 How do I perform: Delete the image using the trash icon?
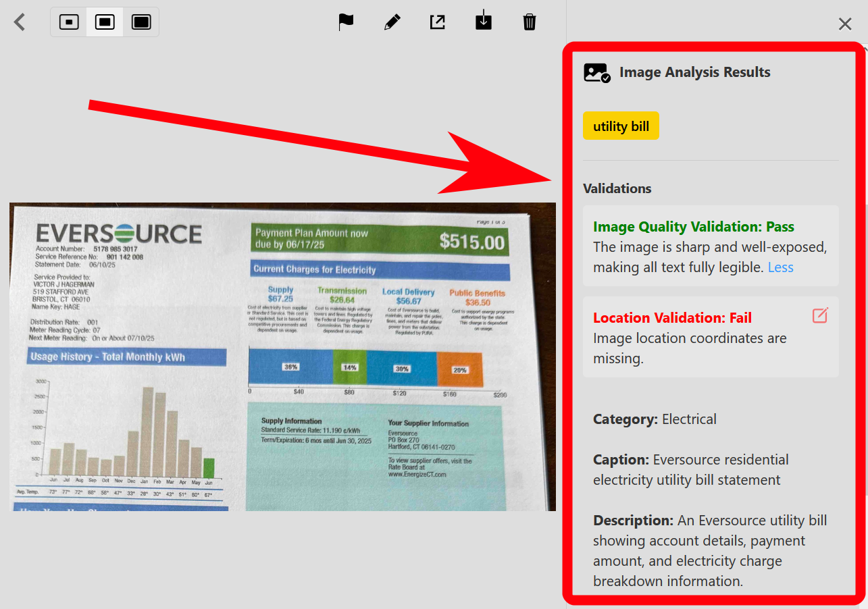530,22
